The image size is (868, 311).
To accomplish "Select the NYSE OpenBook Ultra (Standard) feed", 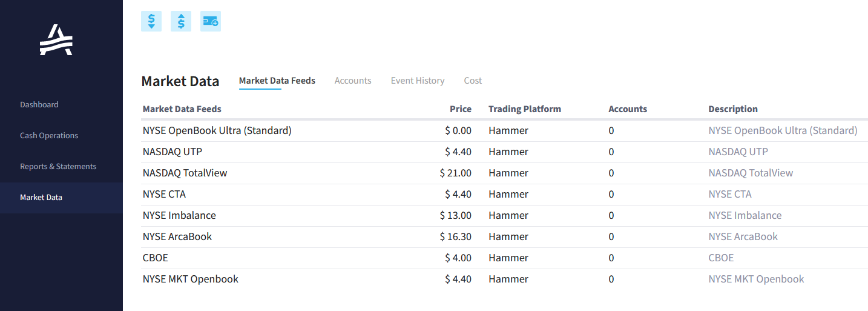I will click(x=217, y=130).
